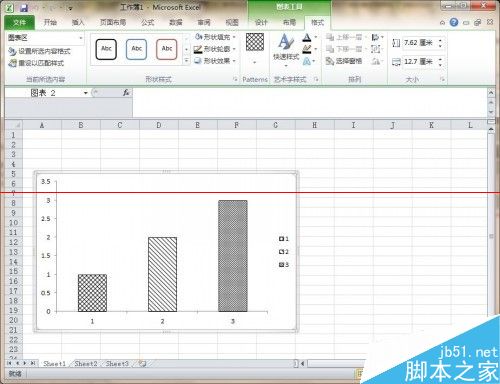Click the width spinner arrows
The width and height of the screenshot is (500, 384).
[x=440, y=62]
